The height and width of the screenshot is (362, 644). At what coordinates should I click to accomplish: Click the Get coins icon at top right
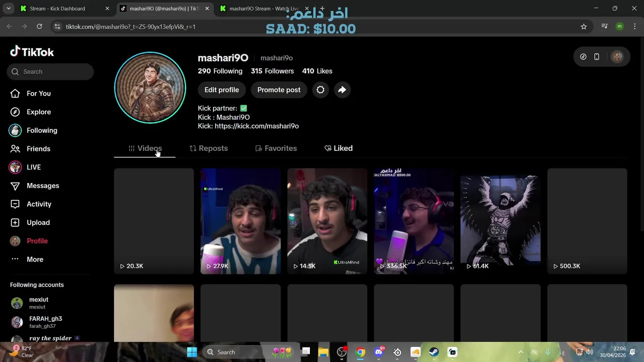(x=583, y=57)
